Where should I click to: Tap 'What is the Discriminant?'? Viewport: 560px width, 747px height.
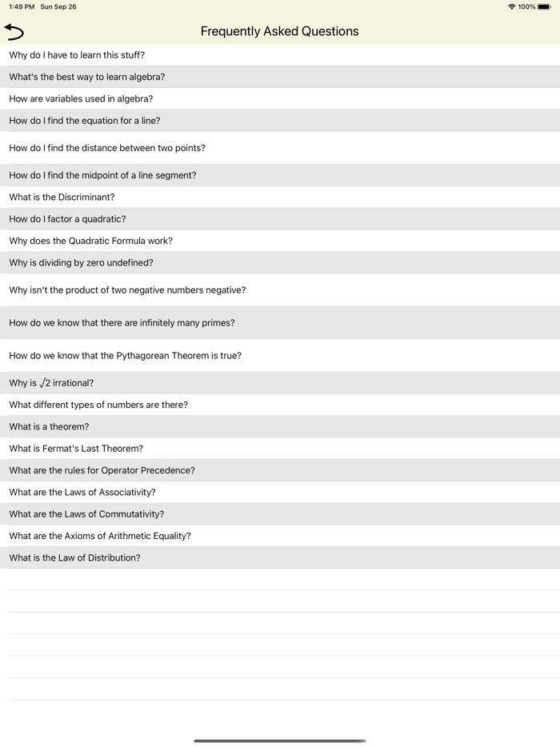tap(62, 197)
